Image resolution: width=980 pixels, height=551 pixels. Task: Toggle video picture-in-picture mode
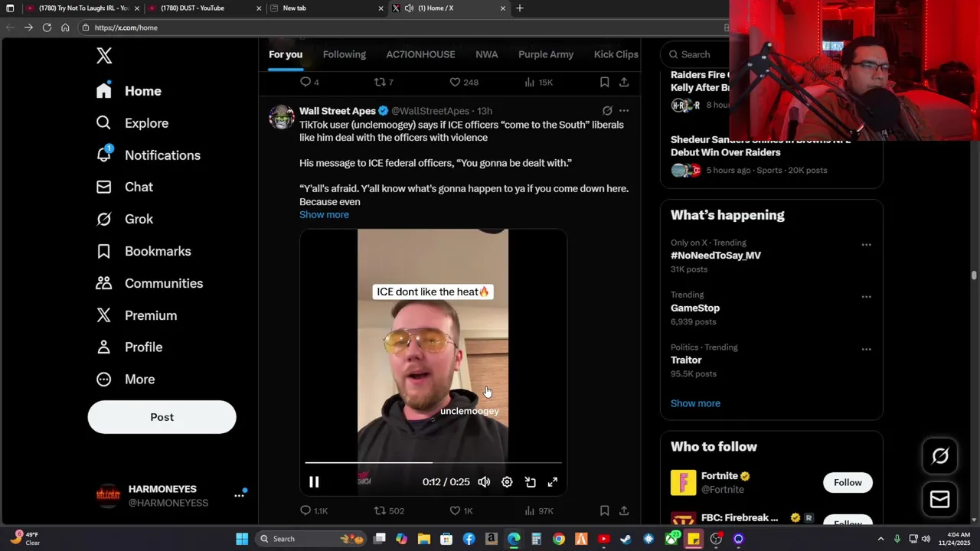click(x=530, y=482)
